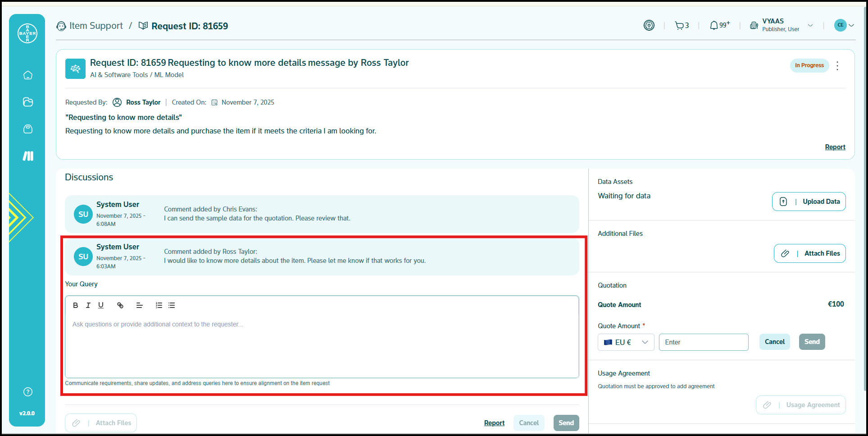This screenshot has width=868, height=436.
Task: Open the folders icon in the sidebar
Action: (28, 102)
